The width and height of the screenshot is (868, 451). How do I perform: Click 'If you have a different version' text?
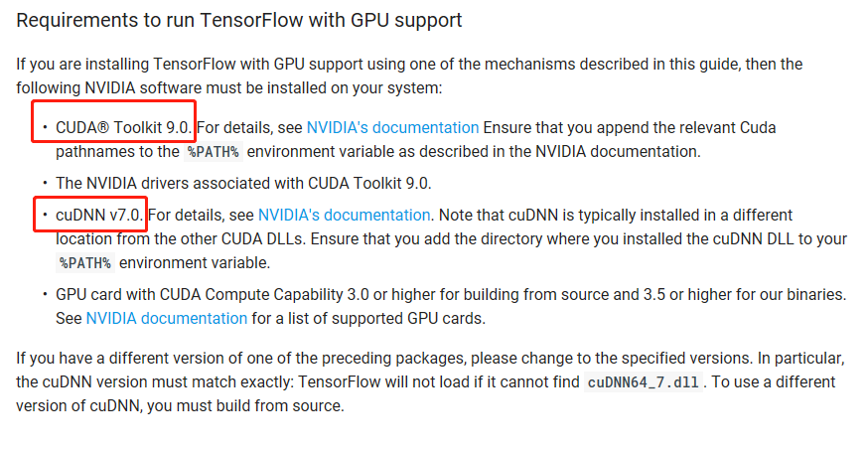[x=199, y=359]
